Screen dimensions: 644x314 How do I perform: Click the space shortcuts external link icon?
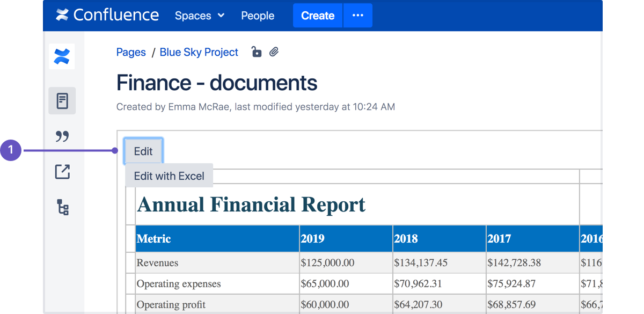tap(62, 172)
